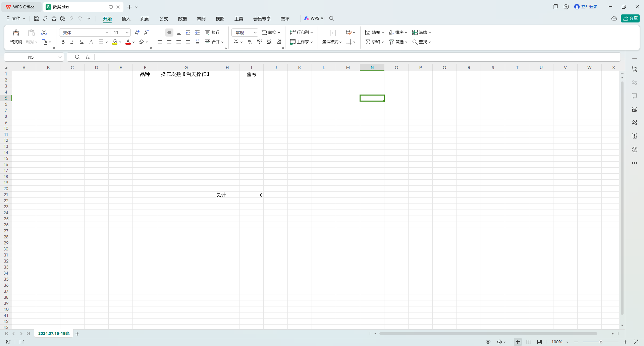Screen dimensions: 644x346
Task: Click the percent style icon
Action: [250, 42]
